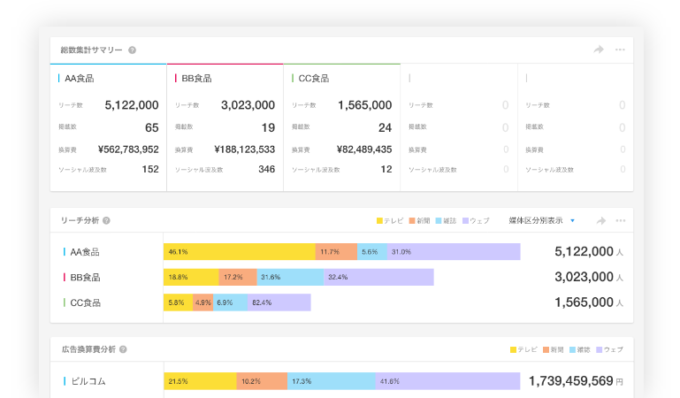
Task: Open help icon beside リーチ分析 title
Action: (x=106, y=221)
